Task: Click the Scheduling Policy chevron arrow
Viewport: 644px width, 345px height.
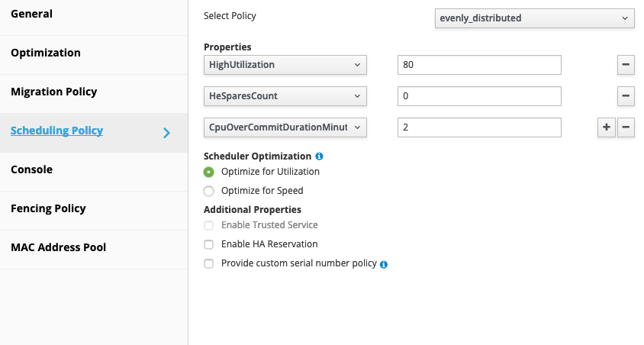Action: (167, 133)
